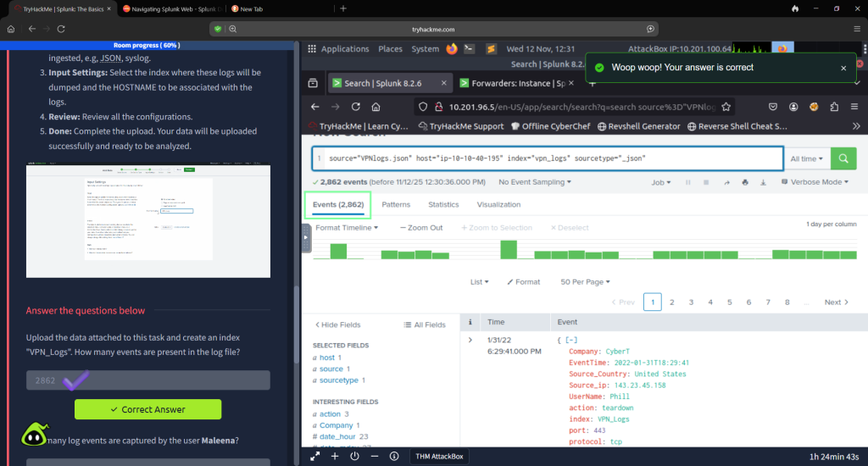This screenshot has width=868, height=466.
Task: Switch to the Statistics tab
Action: click(443, 205)
